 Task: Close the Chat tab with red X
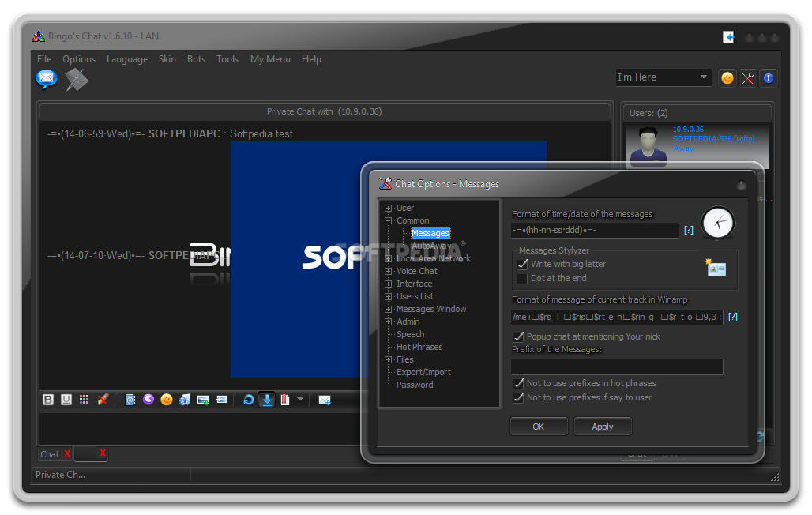tap(67, 454)
